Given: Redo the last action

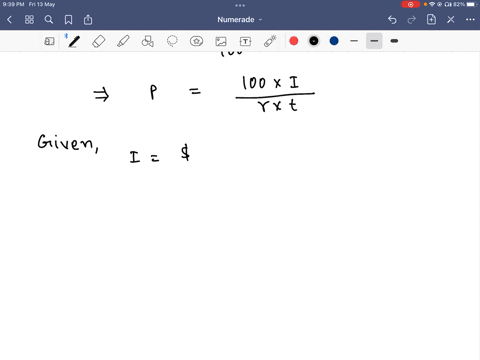Looking at the screenshot, I should click(412, 20).
